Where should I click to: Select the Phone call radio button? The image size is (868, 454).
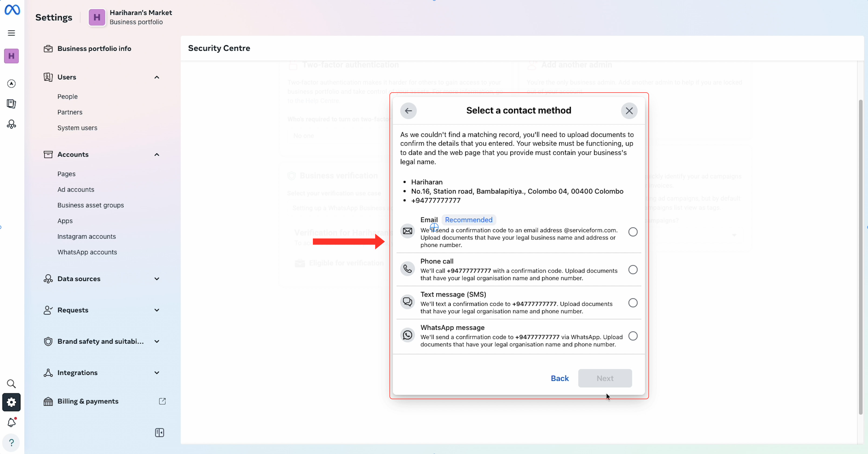tap(633, 270)
